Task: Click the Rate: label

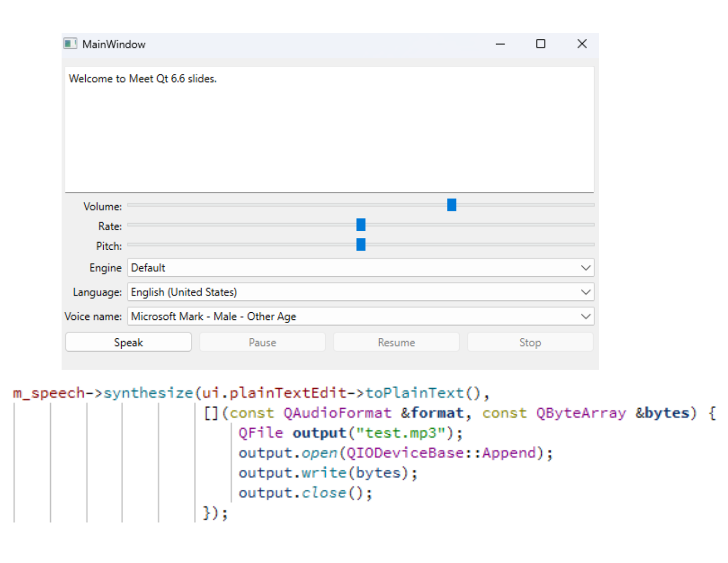Action: [x=110, y=226]
